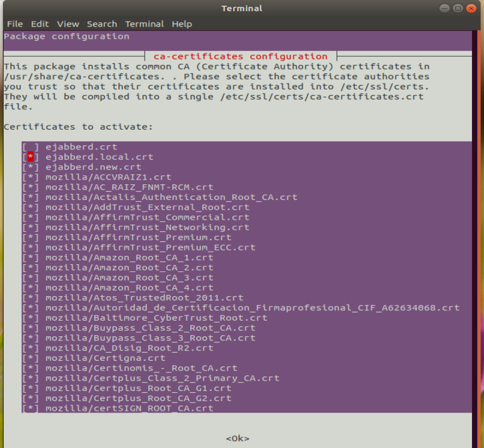Toggle mozilla/Certigna.crt checkbox
Image resolution: width=484 pixels, height=448 pixels.
31,358
